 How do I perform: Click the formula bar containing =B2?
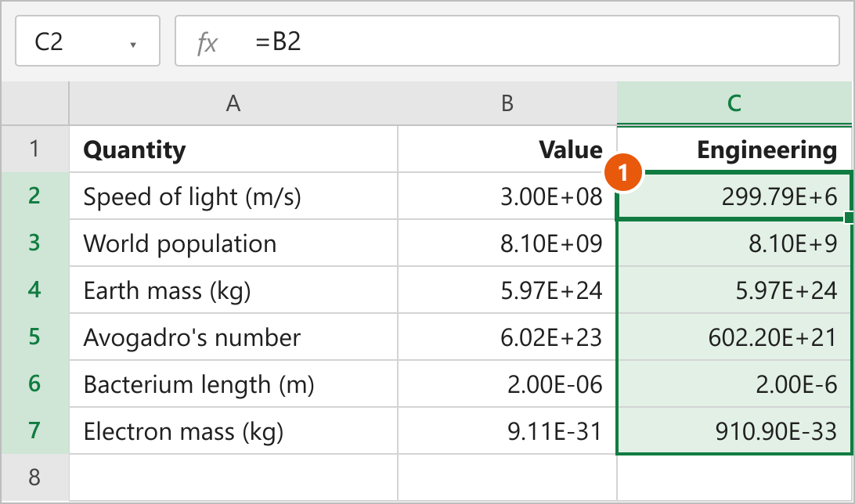pyautogui.click(x=507, y=41)
